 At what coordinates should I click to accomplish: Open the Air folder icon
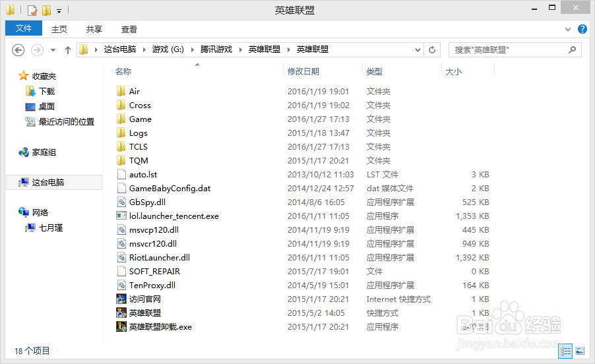click(x=121, y=91)
